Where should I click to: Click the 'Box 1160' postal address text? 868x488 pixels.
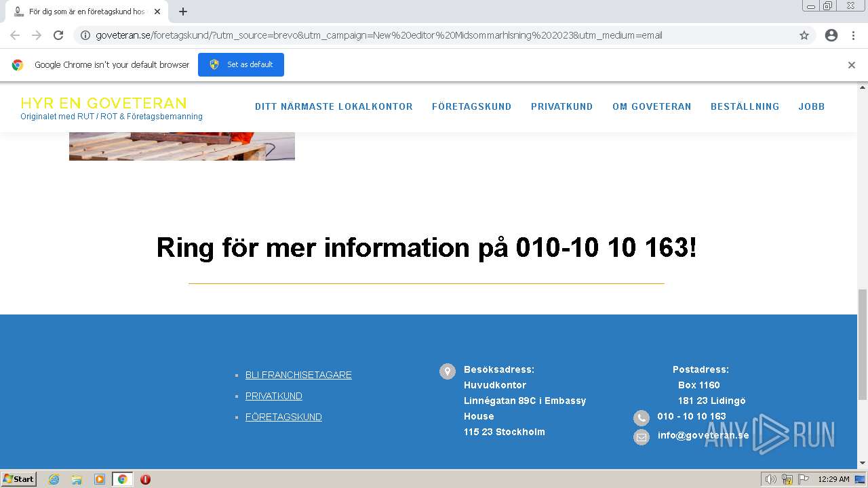699,385
